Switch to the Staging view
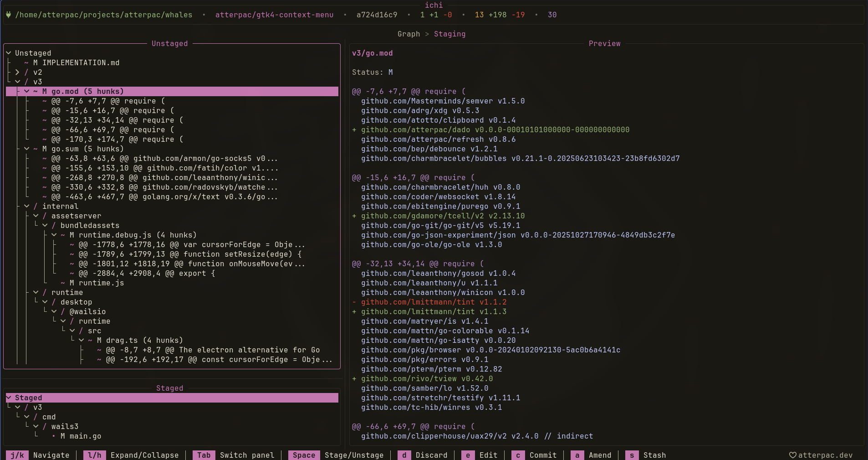Screen dimensions: 868x460 (449, 34)
